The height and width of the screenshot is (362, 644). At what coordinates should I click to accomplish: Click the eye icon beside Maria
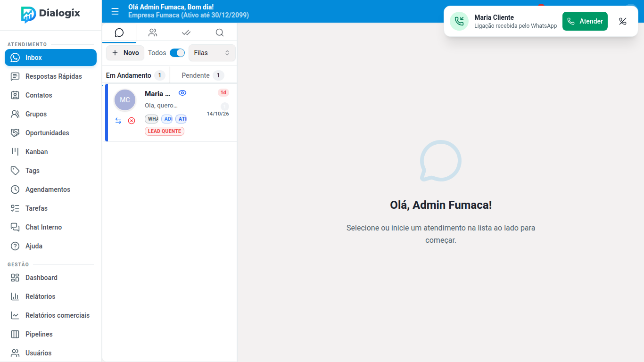[x=182, y=93]
